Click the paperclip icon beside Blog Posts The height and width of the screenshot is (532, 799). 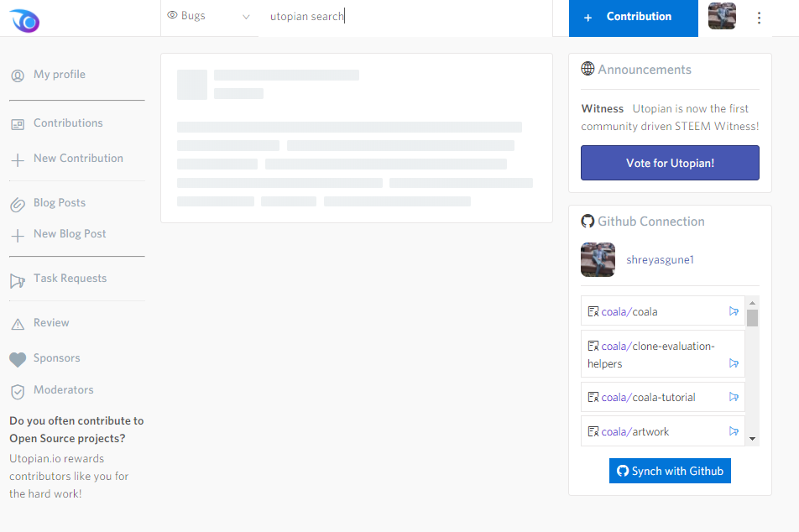click(x=18, y=205)
